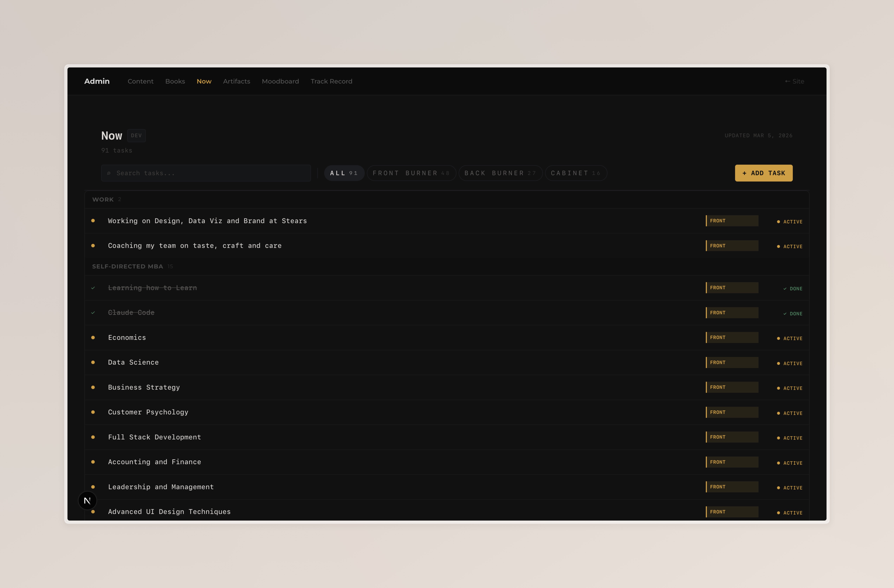Image resolution: width=894 pixels, height=588 pixels.
Task: Click the bullet dot beside Data Science
Action: [x=93, y=362]
